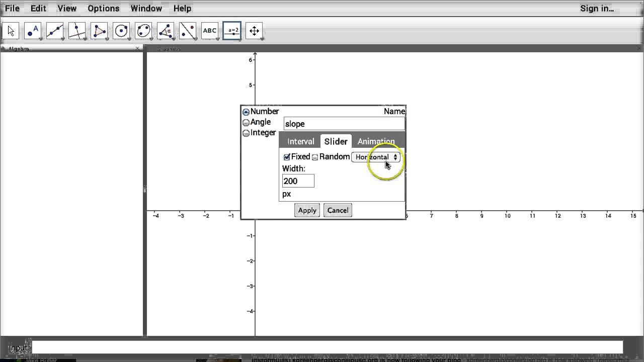Screen dimensions: 644x362
Task: Click the Algebra panel title
Action: pos(19,49)
